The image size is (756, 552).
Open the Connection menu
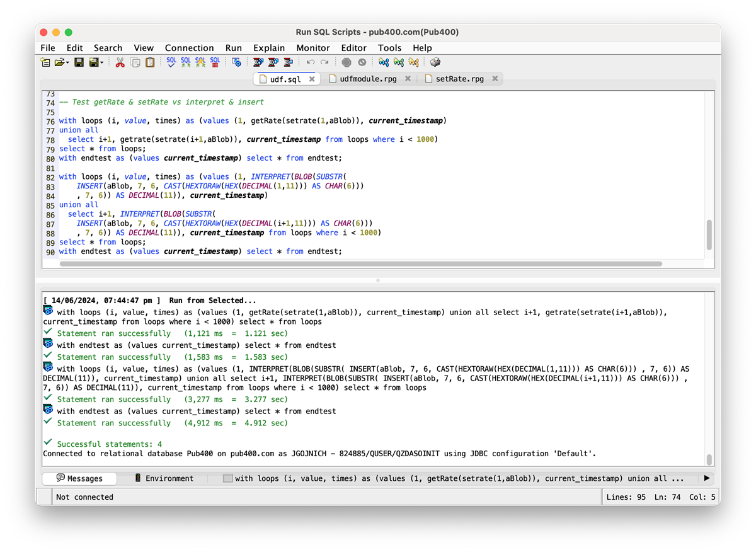[x=189, y=48]
